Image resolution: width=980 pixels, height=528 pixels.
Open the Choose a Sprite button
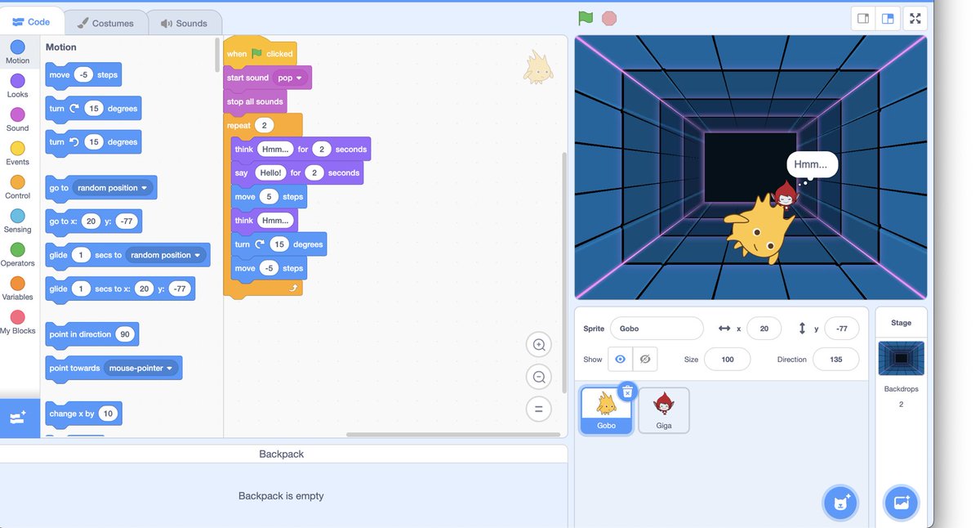(840, 503)
